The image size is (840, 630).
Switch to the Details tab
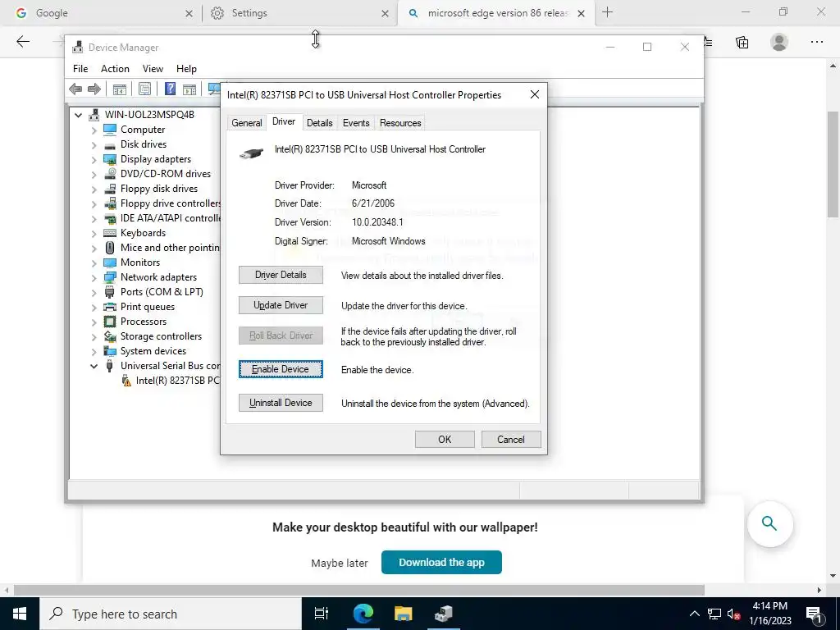[x=319, y=123]
